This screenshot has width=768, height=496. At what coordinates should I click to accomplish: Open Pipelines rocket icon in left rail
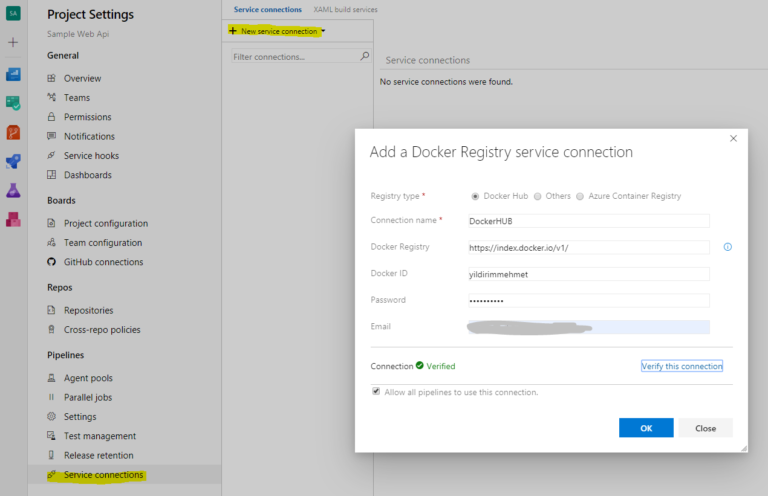13,161
